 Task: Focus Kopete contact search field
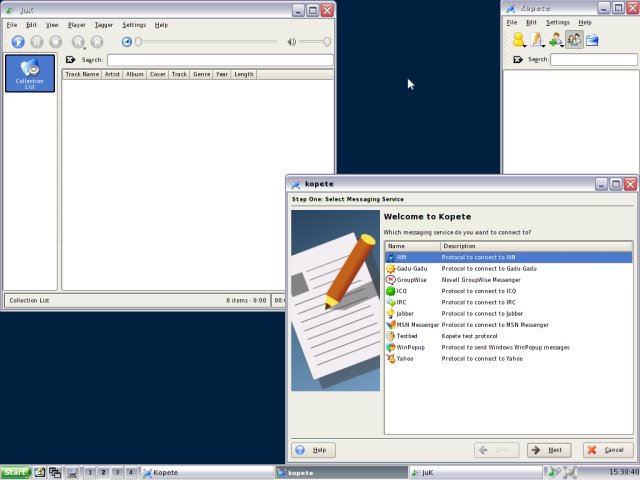(593, 60)
